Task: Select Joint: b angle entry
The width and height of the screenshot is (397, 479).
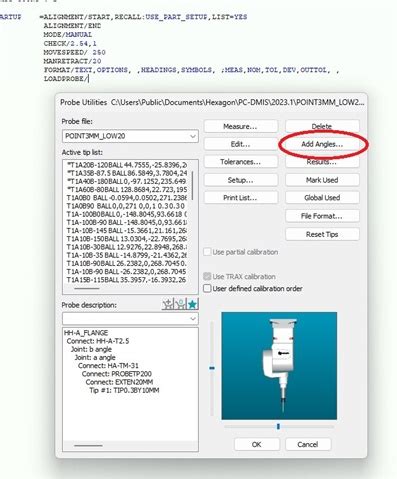Action: [91, 349]
